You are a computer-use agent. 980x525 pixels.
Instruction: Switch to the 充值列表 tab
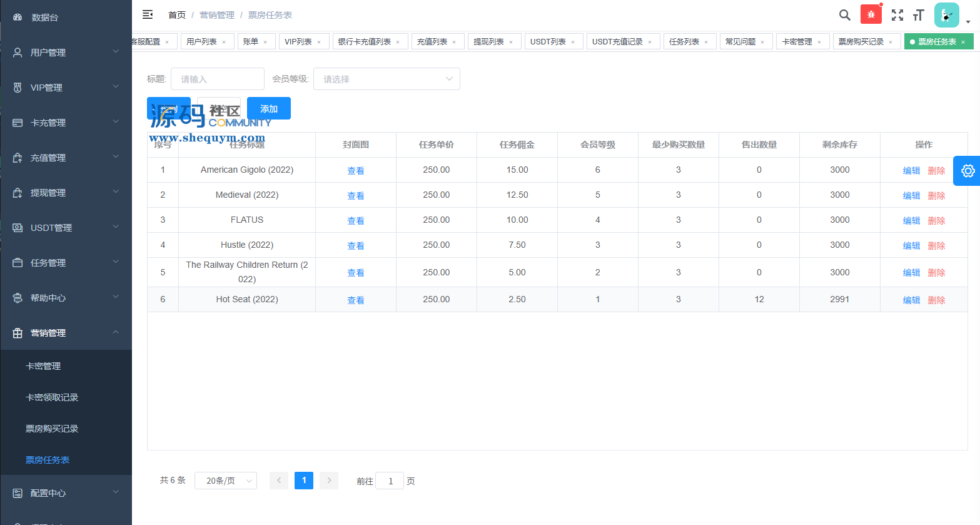(x=432, y=42)
